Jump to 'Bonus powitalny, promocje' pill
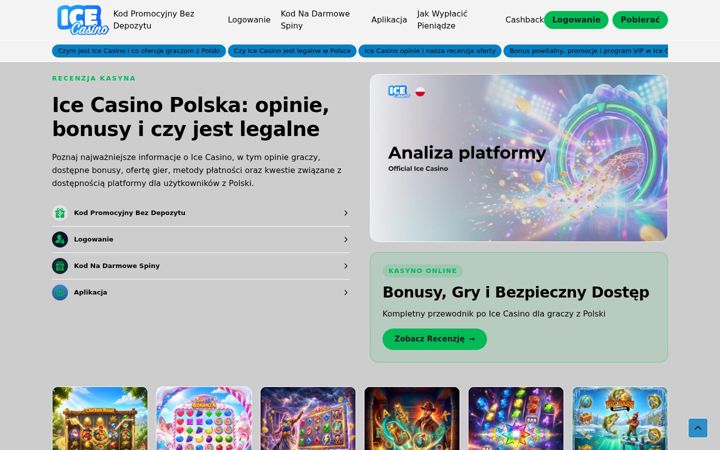This screenshot has height=450, width=720. click(586, 51)
